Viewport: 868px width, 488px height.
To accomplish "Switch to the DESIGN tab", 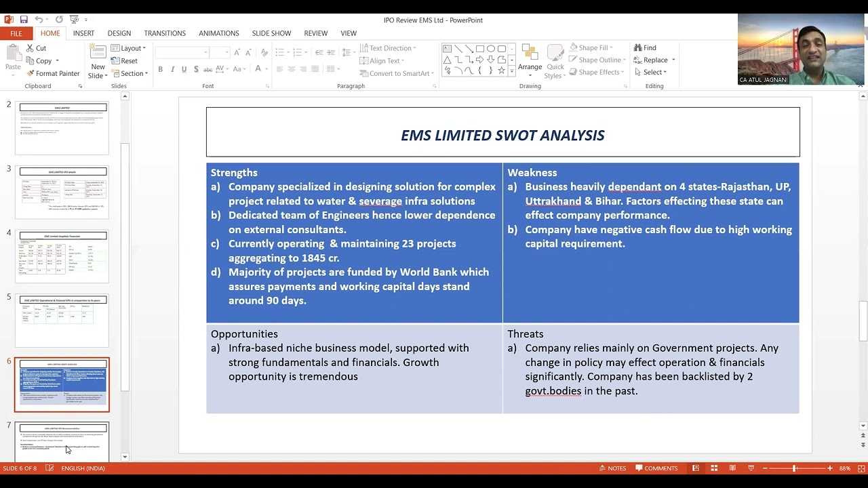I will pyautogui.click(x=119, y=33).
